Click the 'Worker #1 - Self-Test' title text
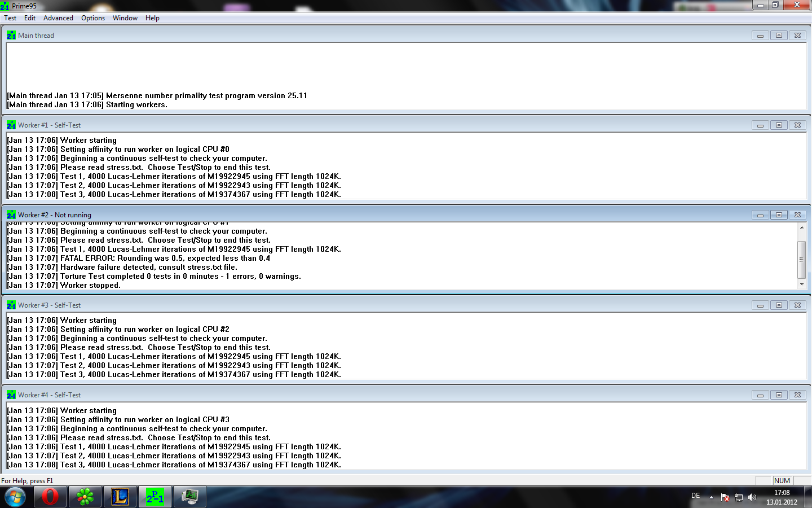 pyautogui.click(x=49, y=125)
